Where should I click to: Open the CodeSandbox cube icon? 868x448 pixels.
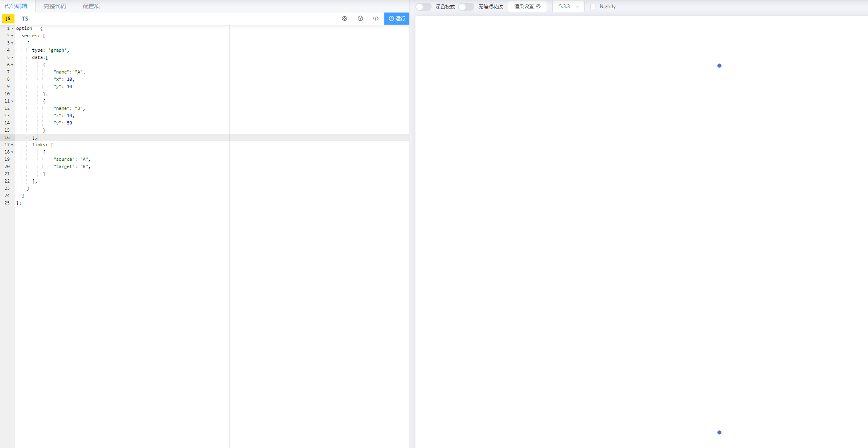(360, 18)
